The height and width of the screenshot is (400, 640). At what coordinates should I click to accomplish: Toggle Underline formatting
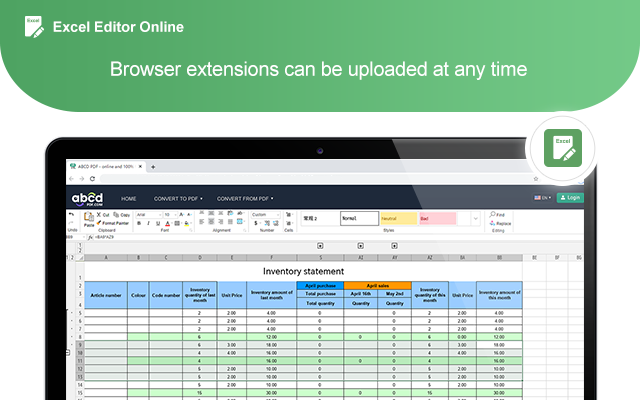(158, 223)
